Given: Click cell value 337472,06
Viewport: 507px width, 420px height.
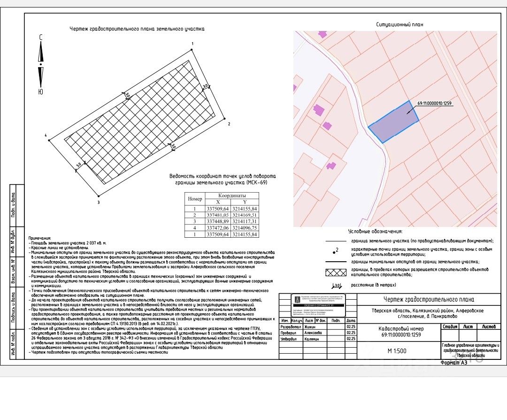Looking at the screenshot, I should (x=218, y=228).
